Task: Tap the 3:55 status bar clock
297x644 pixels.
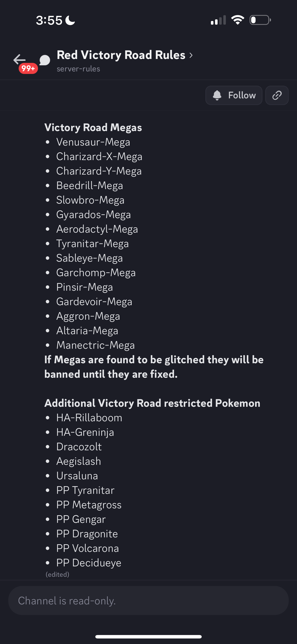Action: pyautogui.click(x=49, y=20)
